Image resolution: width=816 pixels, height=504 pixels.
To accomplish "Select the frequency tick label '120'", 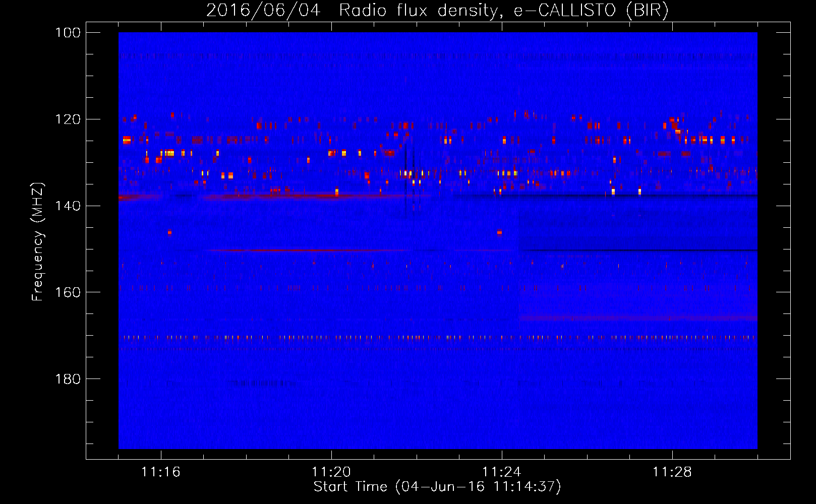I will click(x=68, y=119).
